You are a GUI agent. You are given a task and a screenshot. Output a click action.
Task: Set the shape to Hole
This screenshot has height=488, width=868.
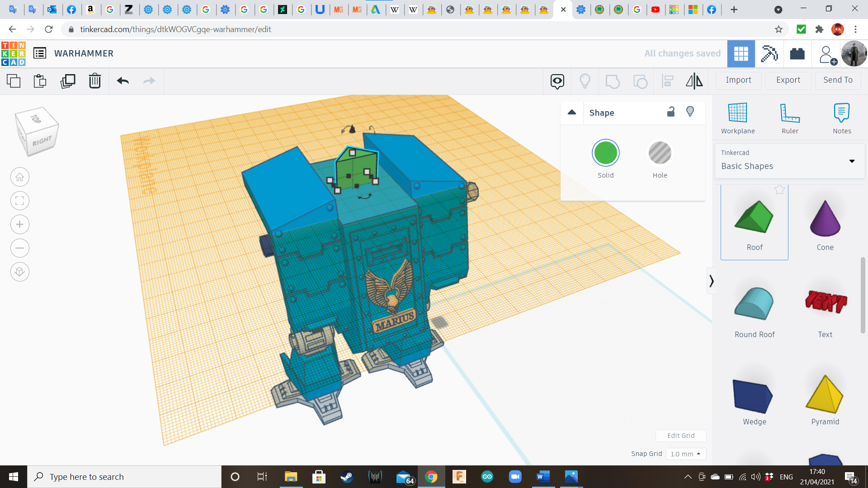660,153
